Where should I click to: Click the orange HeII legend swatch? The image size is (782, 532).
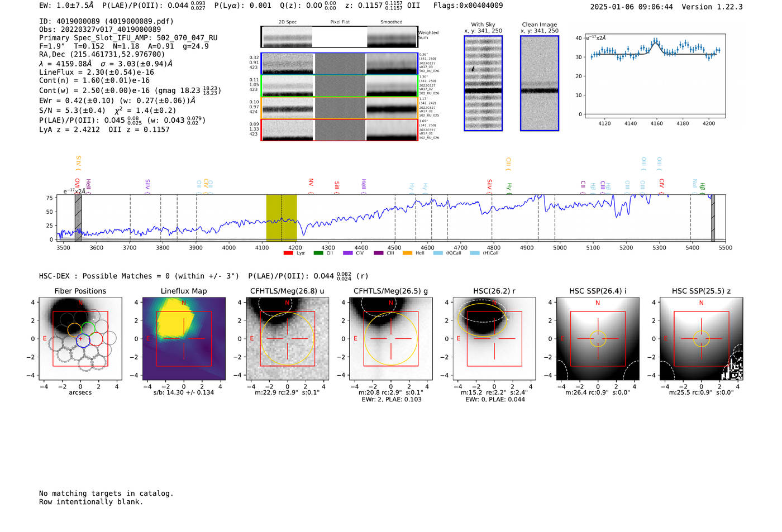408,253
